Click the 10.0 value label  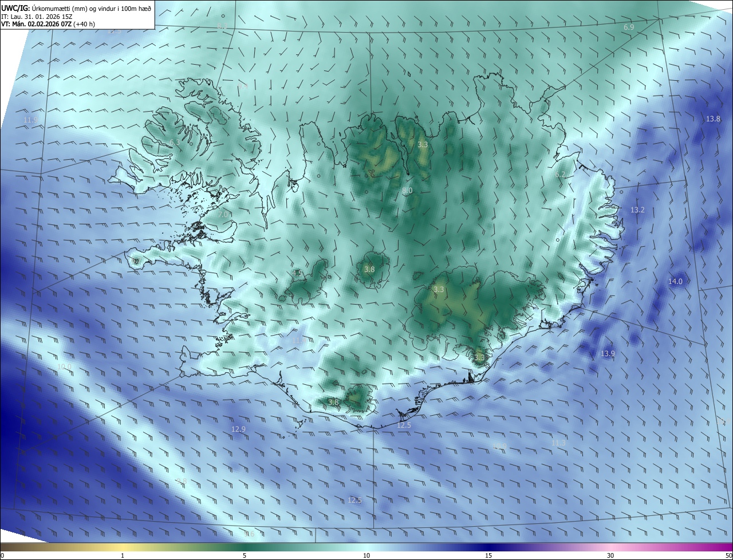pos(65,366)
